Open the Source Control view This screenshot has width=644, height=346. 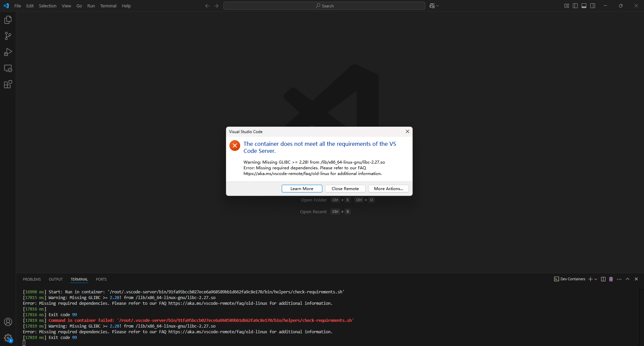tap(8, 36)
